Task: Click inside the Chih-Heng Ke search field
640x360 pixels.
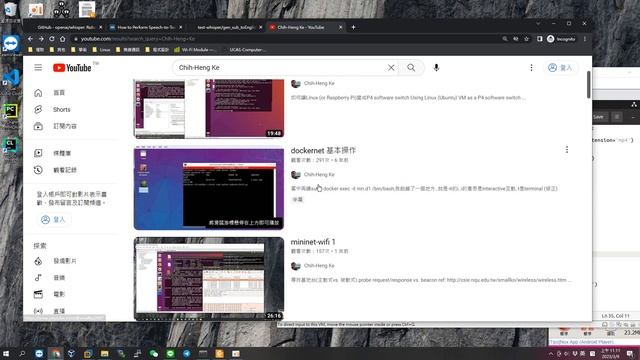Action: tap(282, 67)
